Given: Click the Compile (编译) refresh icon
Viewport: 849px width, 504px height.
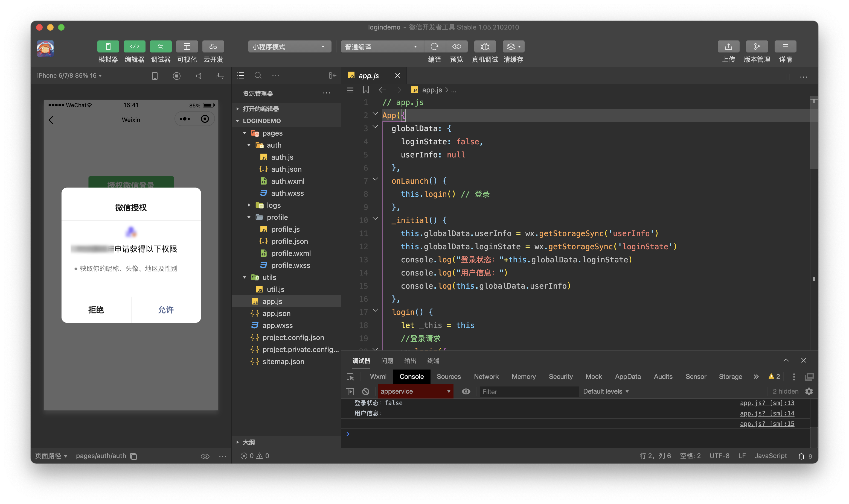Looking at the screenshot, I should 434,46.
